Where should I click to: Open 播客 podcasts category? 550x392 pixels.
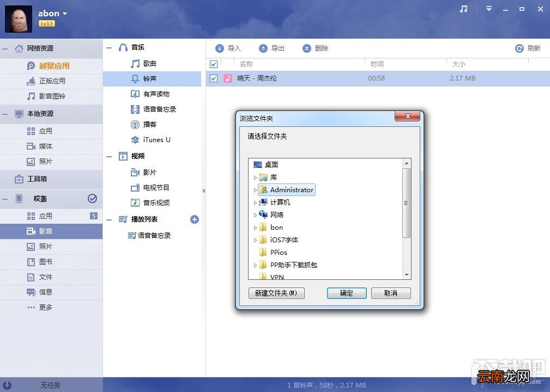(152, 124)
